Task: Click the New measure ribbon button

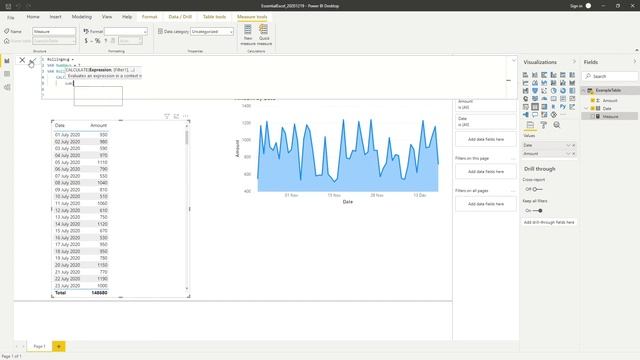Action: [248, 35]
